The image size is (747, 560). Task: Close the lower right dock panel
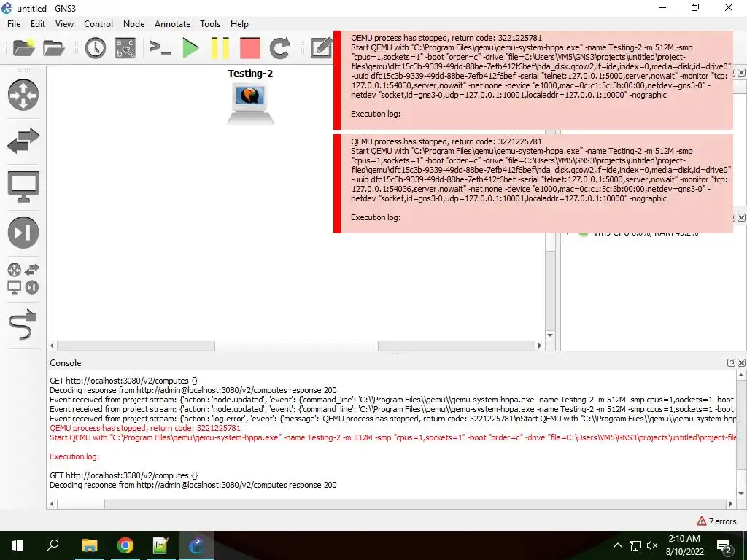pos(741,217)
